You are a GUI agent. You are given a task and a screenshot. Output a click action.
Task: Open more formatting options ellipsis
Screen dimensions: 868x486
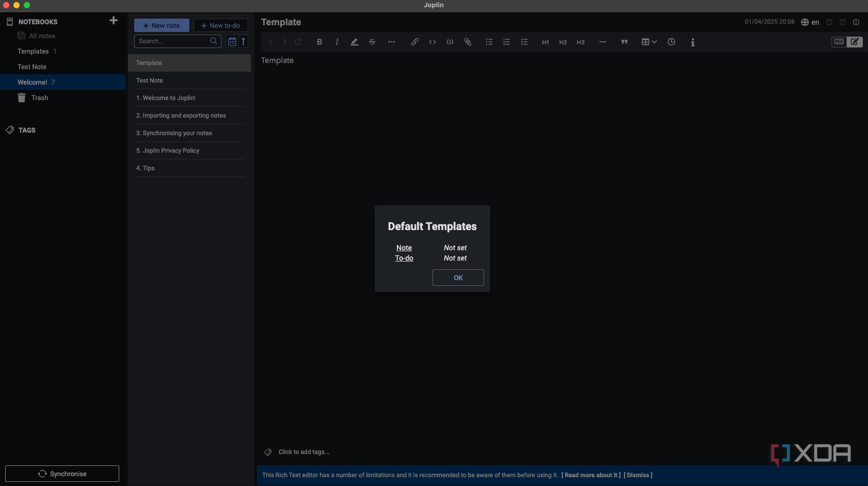coord(392,42)
